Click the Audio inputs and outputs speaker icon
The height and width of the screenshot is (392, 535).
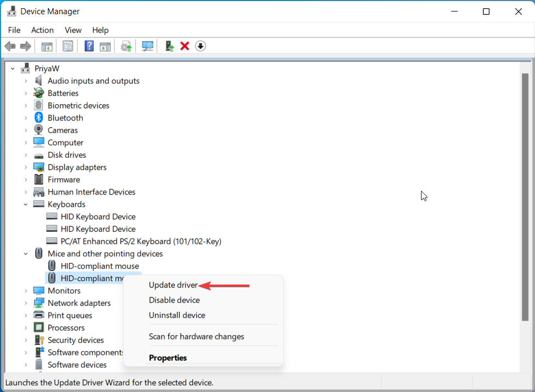pos(38,81)
